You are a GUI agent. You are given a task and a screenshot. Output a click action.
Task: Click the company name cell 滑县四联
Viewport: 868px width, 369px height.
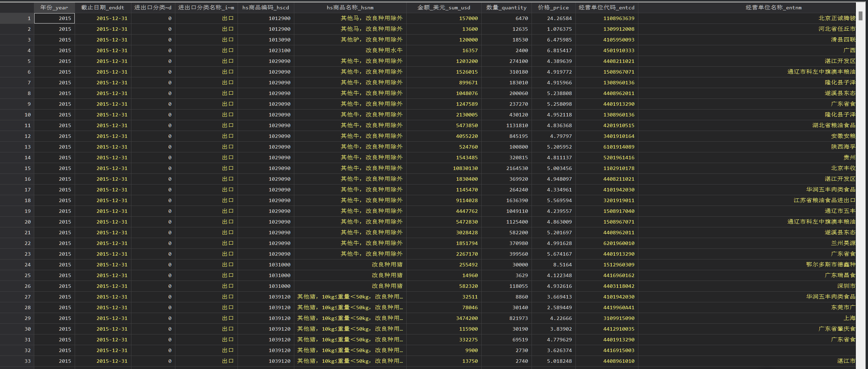click(x=747, y=40)
